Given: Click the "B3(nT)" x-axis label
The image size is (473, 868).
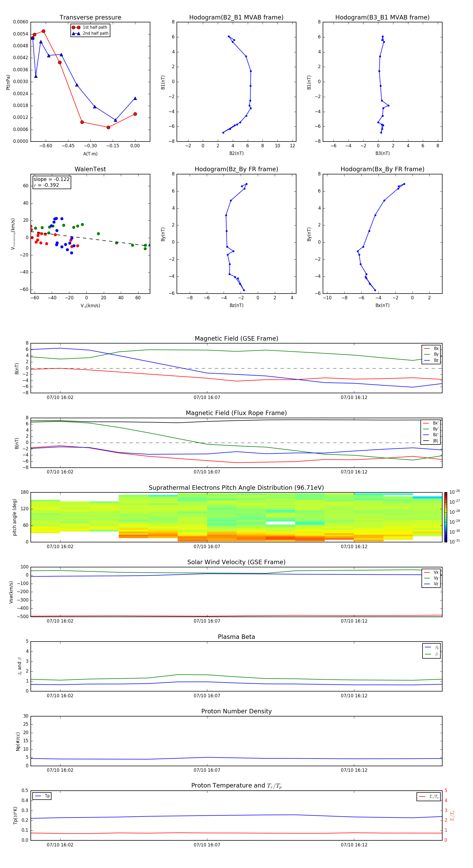Looking at the screenshot, I should pos(382,154).
